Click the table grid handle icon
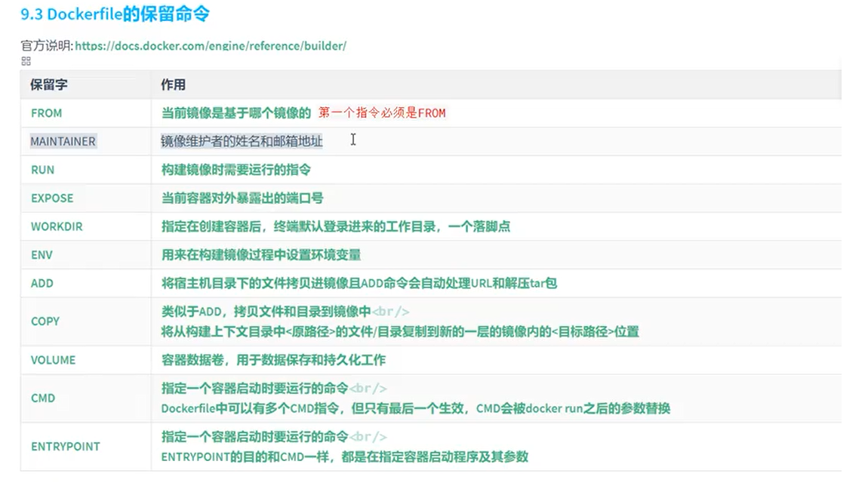The height and width of the screenshot is (489, 868). [x=26, y=61]
